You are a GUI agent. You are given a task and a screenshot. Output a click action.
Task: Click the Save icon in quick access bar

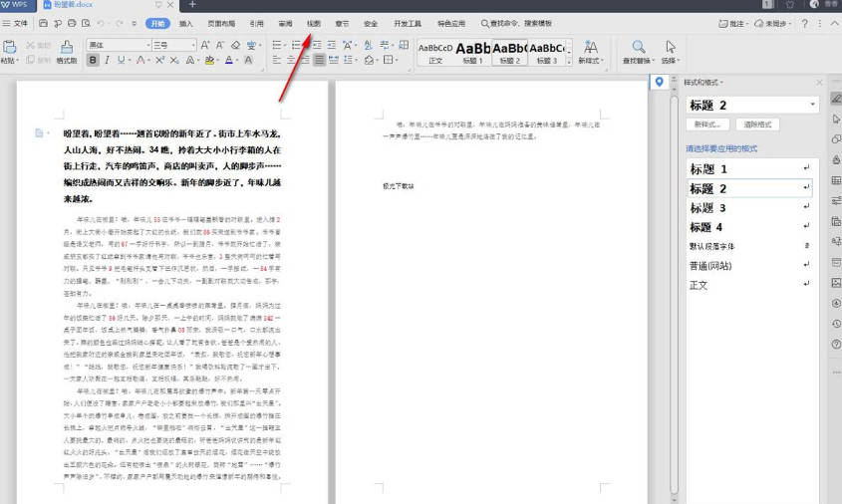(44, 23)
